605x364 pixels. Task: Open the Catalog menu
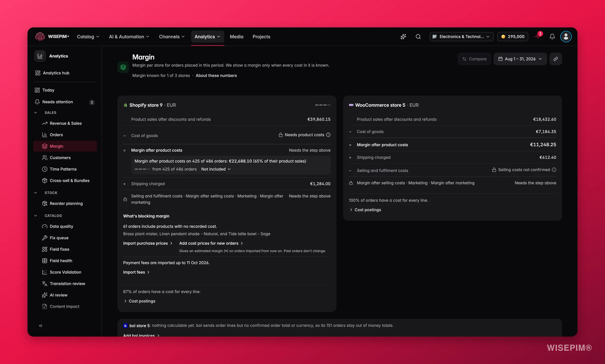click(x=88, y=37)
